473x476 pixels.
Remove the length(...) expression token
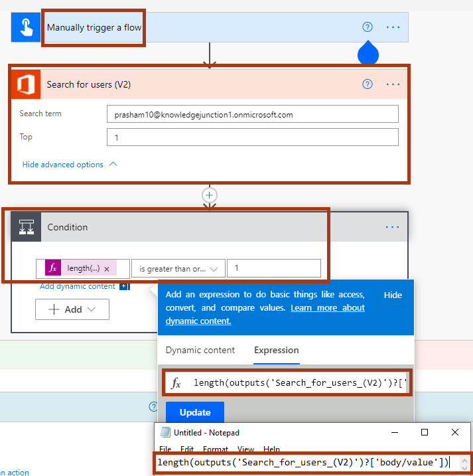tap(107, 269)
